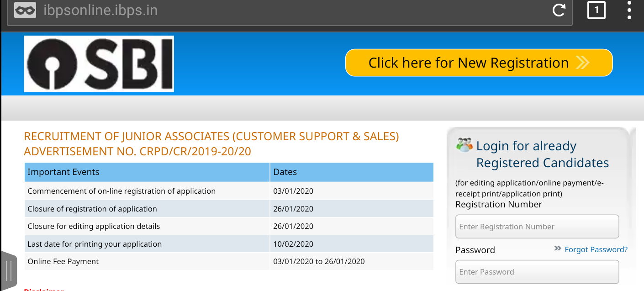Click the date 10/02/2020
This screenshot has height=291, width=644.
coord(293,244)
